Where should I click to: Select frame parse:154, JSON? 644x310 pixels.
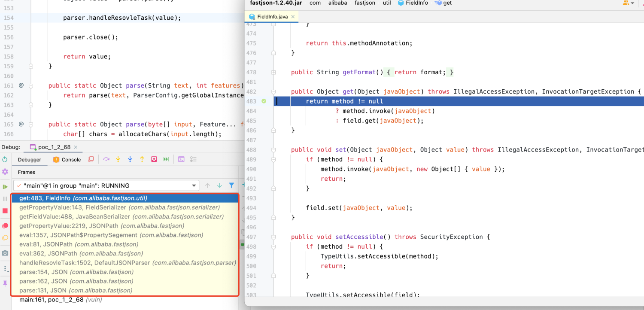125,272
